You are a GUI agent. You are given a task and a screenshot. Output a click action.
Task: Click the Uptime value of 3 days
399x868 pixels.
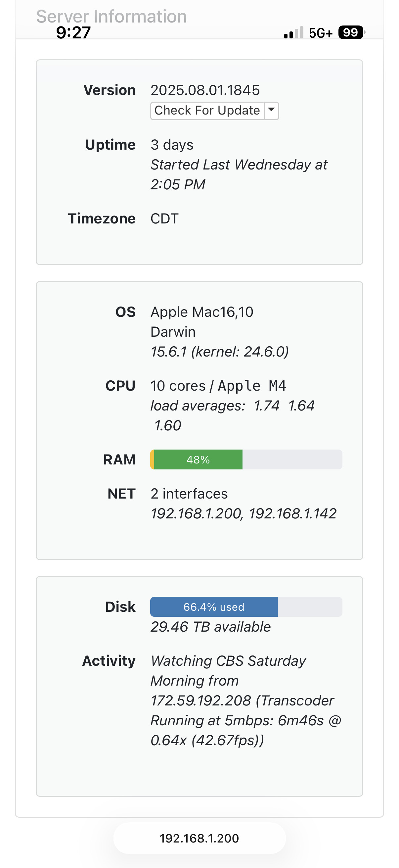[172, 145]
